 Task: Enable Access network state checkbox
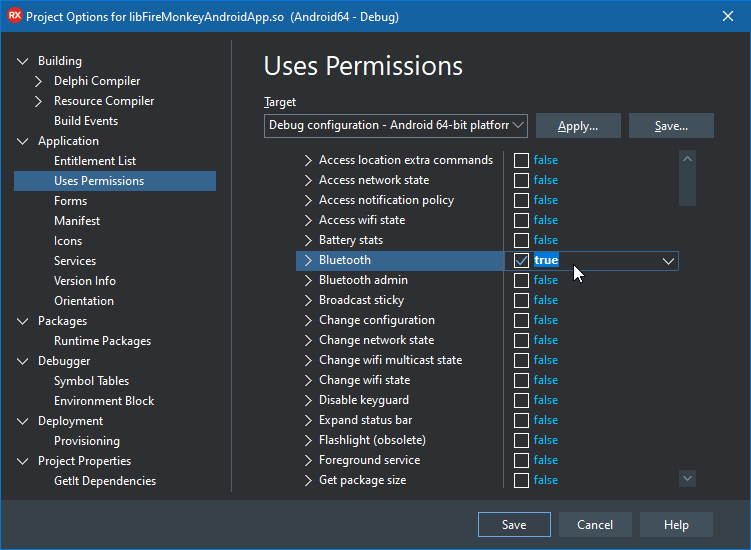(521, 181)
